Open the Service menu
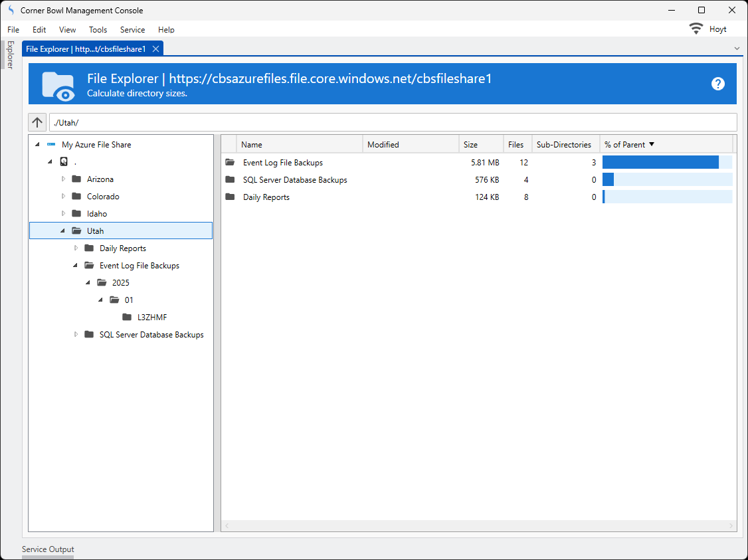748x560 pixels. (x=132, y=30)
